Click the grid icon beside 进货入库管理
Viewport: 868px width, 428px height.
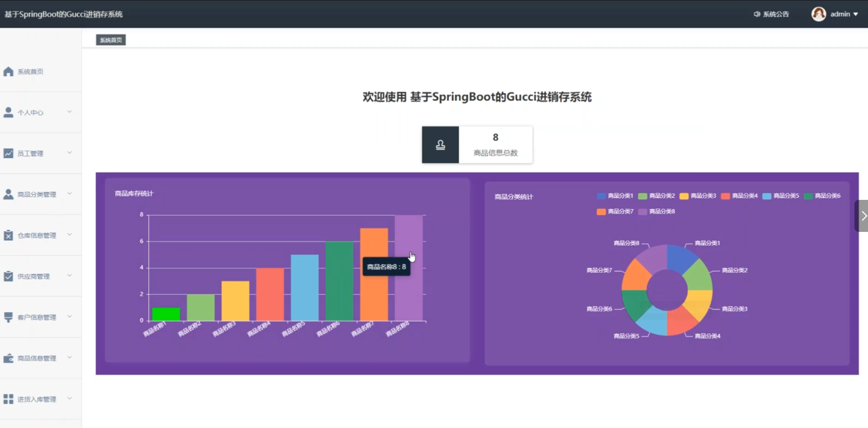[x=8, y=399]
